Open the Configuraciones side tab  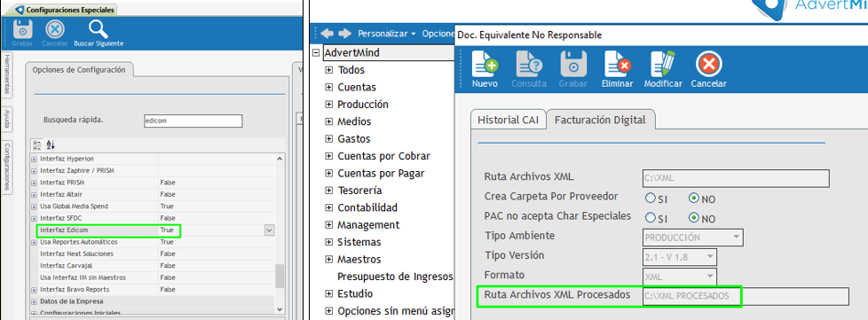tap(8, 167)
